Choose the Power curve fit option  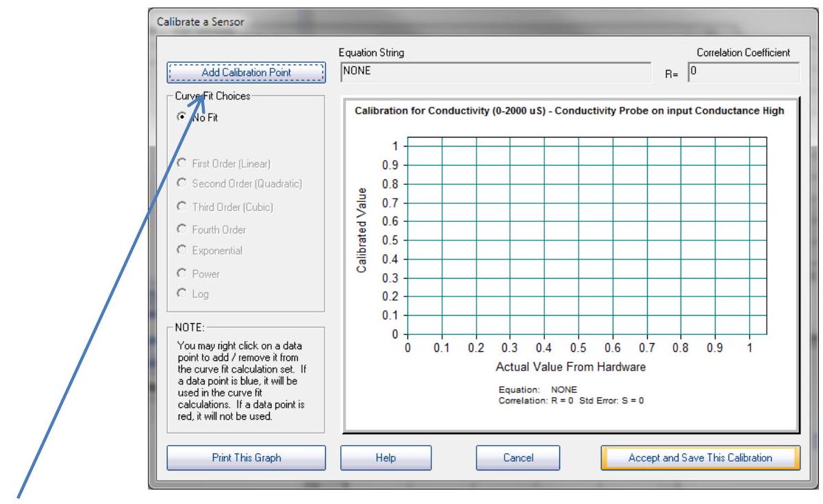click(x=182, y=274)
